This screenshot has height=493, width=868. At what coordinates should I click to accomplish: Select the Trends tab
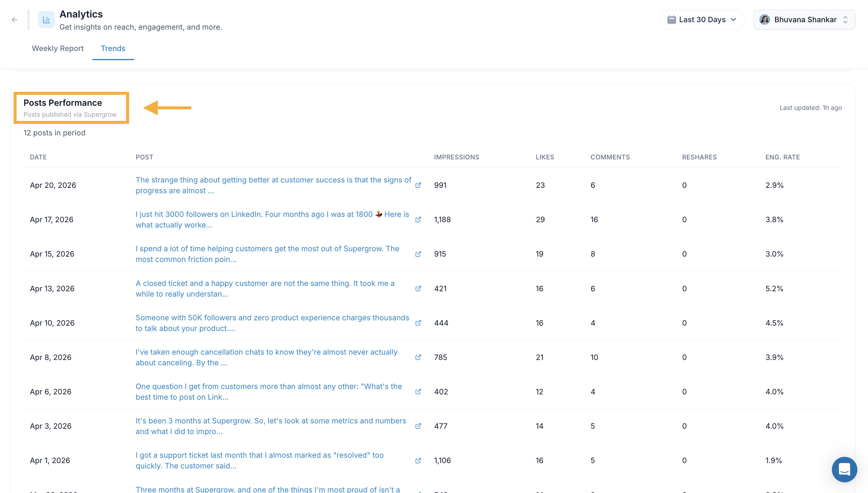pos(113,48)
